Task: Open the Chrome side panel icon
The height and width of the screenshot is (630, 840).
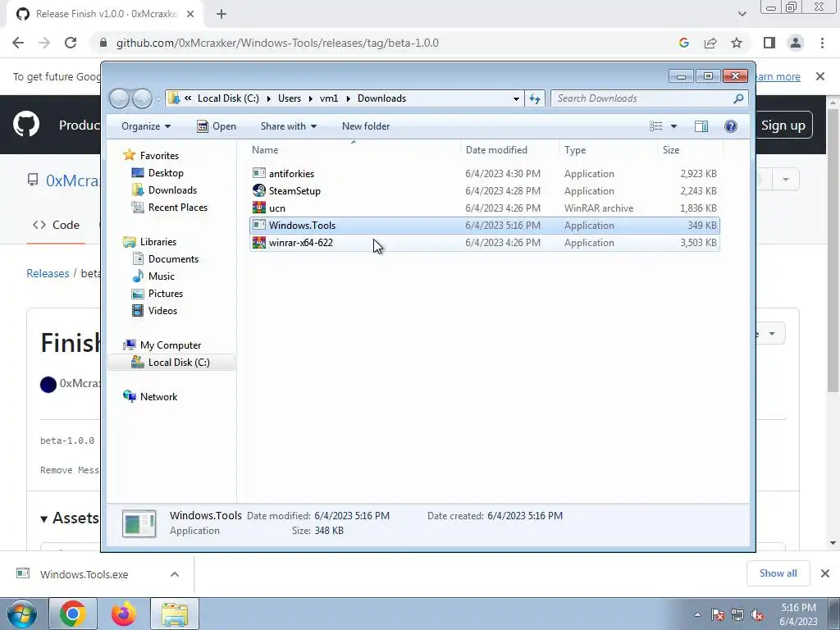Action: pos(769,43)
